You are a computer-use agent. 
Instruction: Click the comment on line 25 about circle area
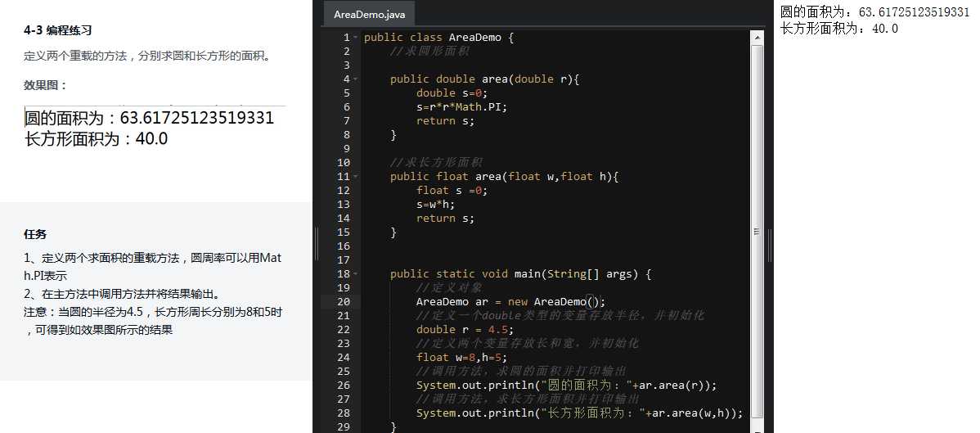coord(521,371)
